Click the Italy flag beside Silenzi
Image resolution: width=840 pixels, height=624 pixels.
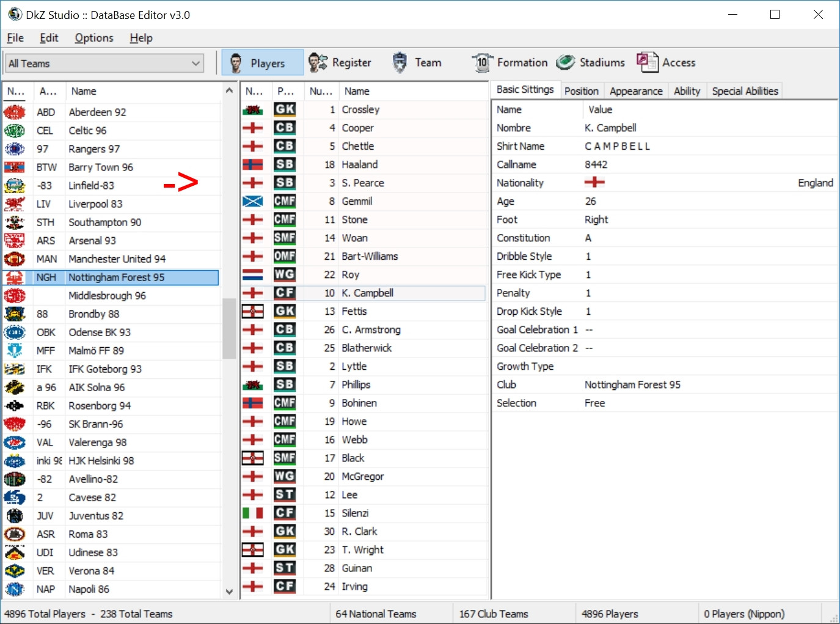pyautogui.click(x=253, y=513)
